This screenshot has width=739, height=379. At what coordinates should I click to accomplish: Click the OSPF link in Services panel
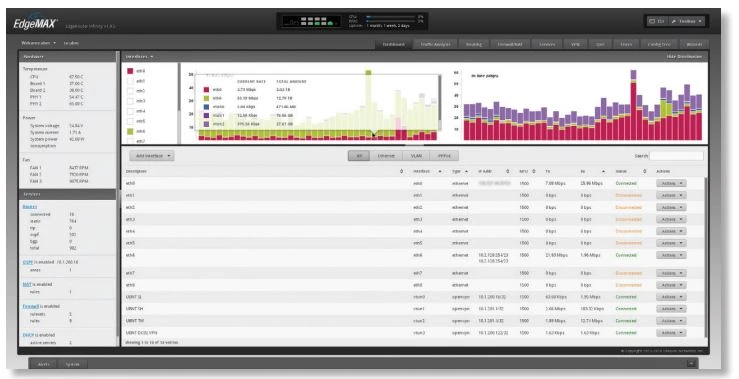(27, 262)
